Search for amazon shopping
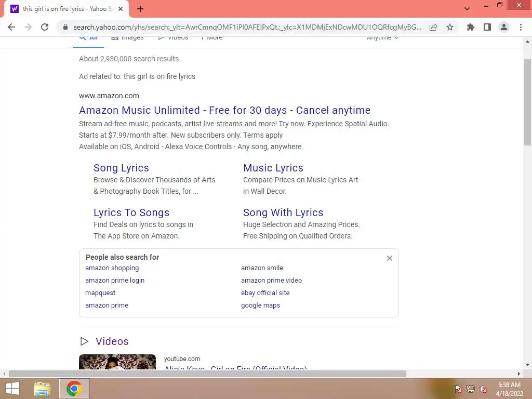The image size is (532, 399). [x=112, y=268]
